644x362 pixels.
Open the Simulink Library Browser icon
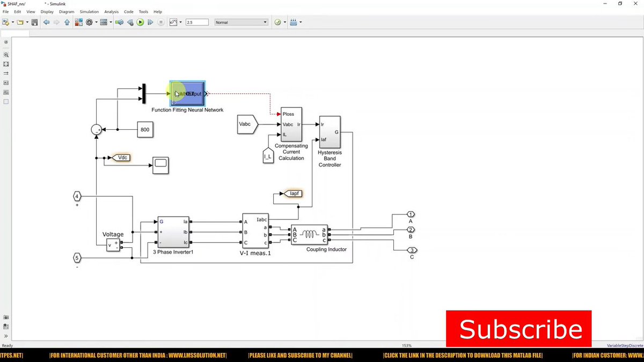(x=79, y=22)
